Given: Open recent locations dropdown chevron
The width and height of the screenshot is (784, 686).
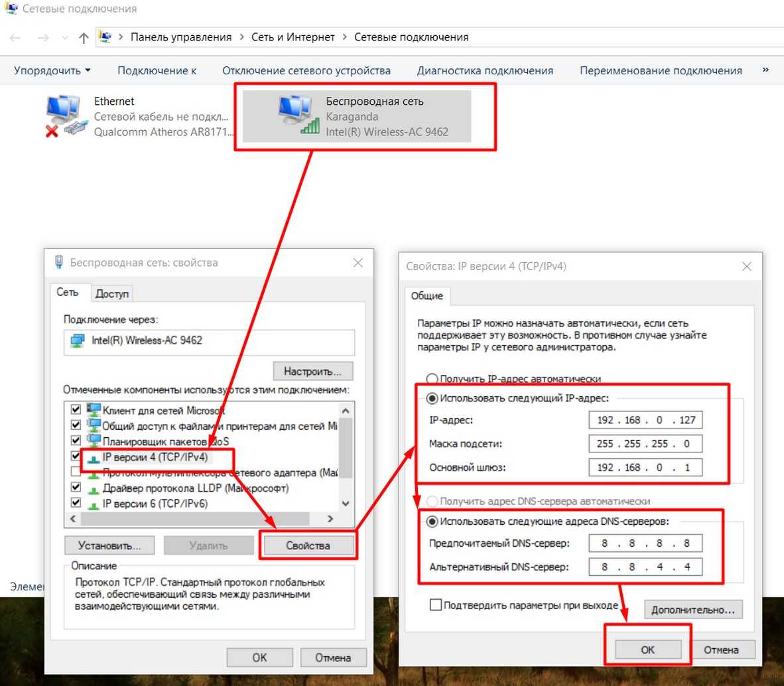Looking at the screenshot, I should pos(64,38).
